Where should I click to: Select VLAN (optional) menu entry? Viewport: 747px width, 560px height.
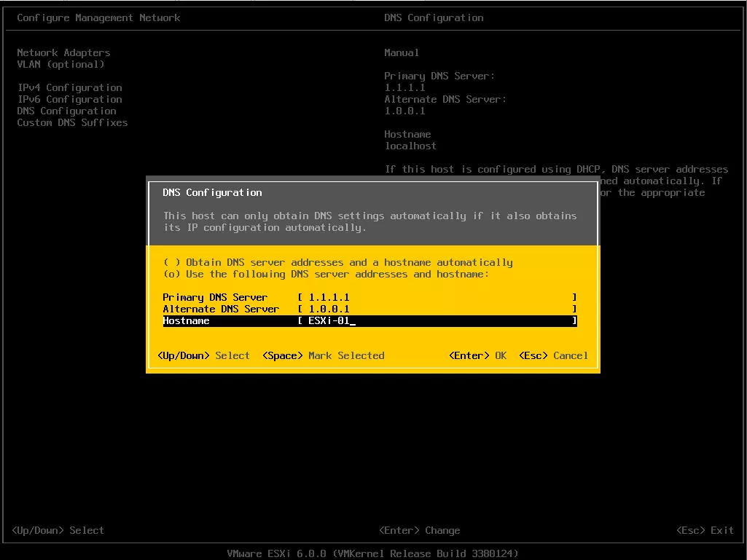[60, 64]
